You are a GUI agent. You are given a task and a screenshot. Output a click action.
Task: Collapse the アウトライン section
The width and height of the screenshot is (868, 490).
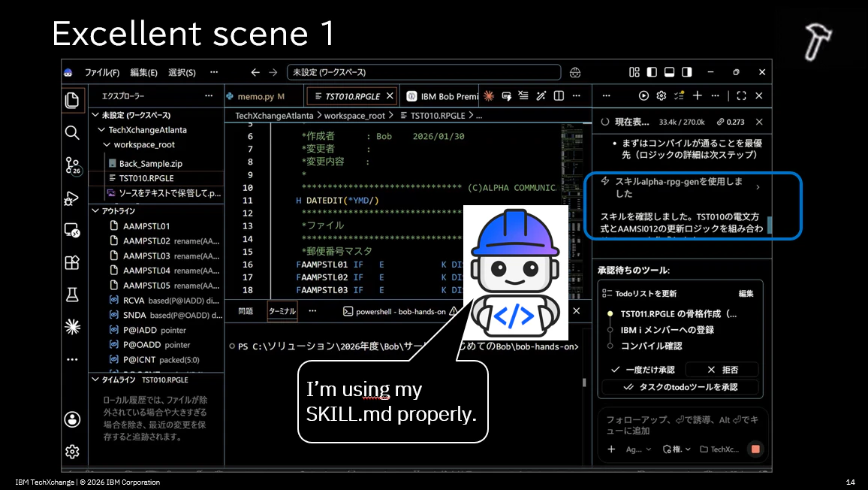click(95, 210)
